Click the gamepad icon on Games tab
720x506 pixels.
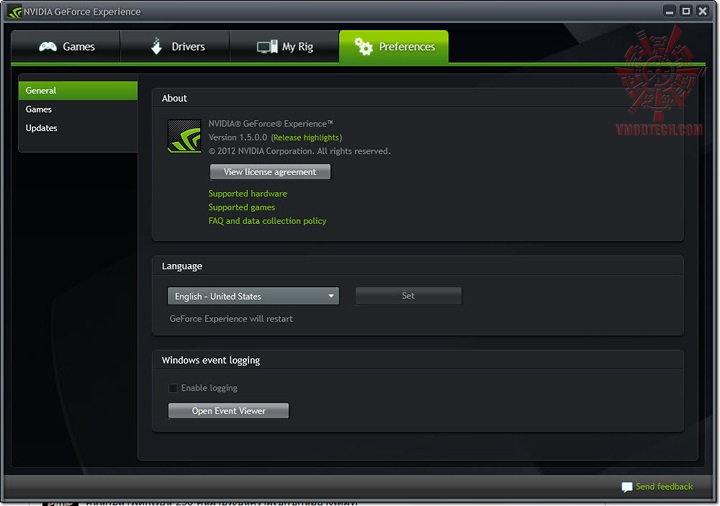48,46
